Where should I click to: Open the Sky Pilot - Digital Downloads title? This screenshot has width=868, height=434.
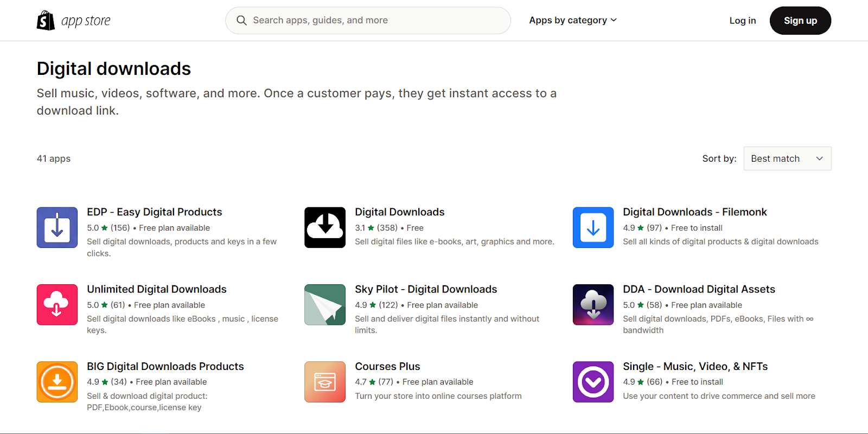tap(426, 289)
